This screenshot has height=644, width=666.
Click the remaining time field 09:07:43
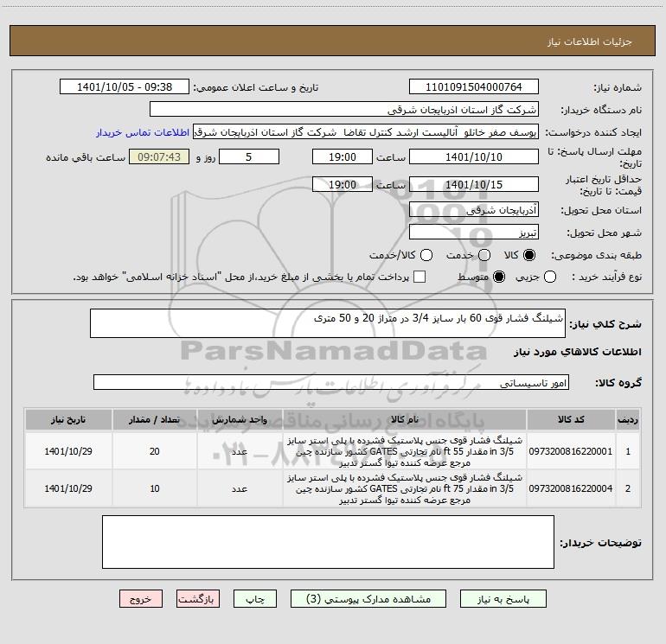159,157
